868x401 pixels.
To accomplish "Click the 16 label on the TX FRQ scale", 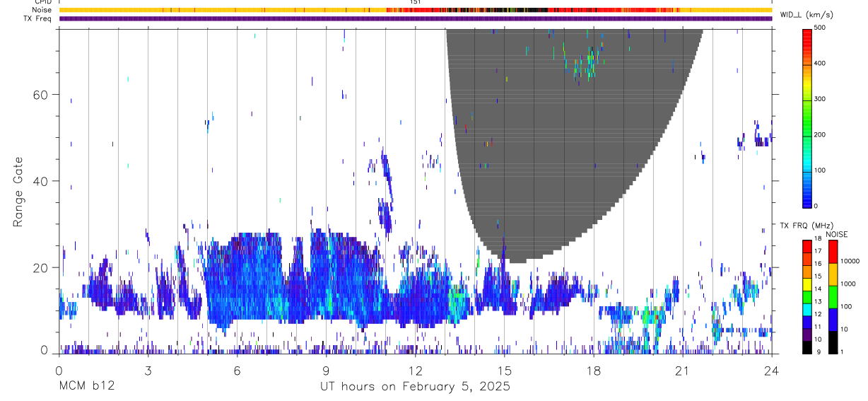I will [x=817, y=264].
